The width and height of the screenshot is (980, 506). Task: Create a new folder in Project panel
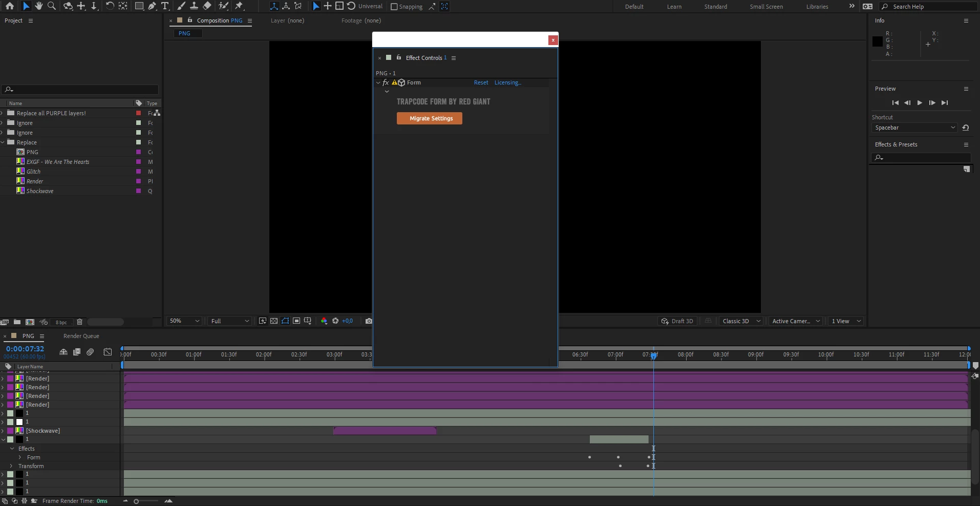coord(17,322)
